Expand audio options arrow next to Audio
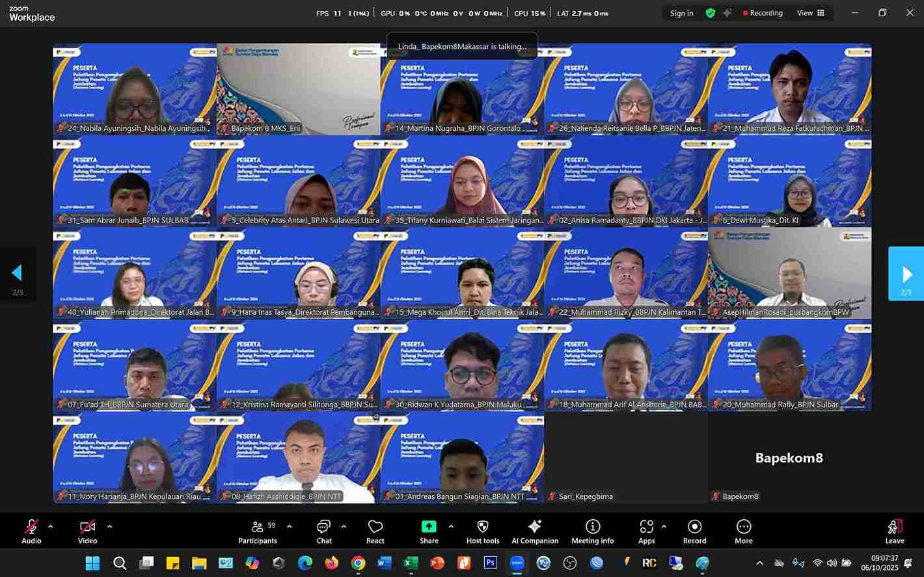This screenshot has width=924, height=577. pos(51,526)
